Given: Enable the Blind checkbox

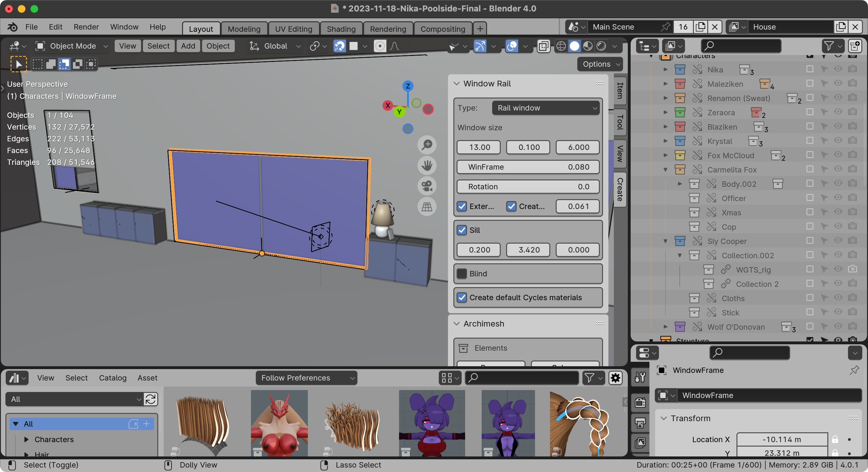Looking at the screenshot, I should 462,273.
